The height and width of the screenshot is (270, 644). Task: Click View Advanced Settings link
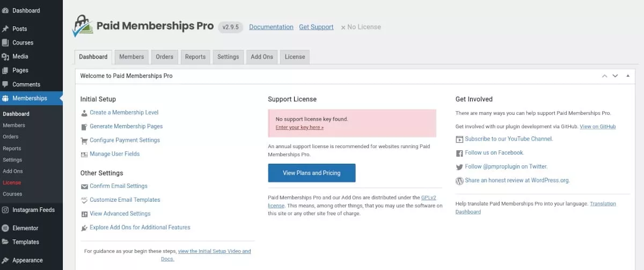click(120, 214)
